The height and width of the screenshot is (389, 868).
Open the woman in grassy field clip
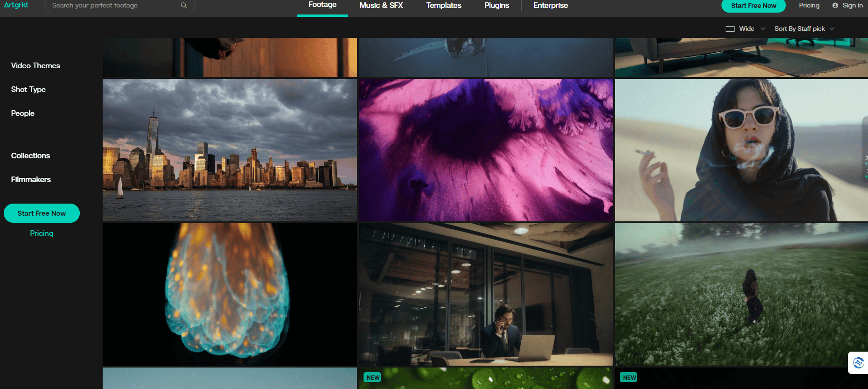click(742, 294)
